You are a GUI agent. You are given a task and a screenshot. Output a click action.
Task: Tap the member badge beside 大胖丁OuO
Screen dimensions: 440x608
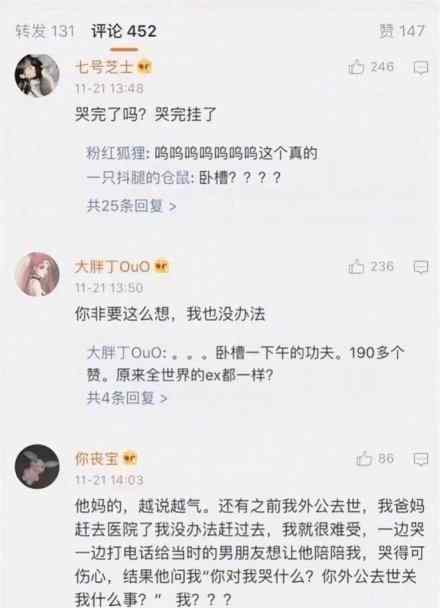162,267
